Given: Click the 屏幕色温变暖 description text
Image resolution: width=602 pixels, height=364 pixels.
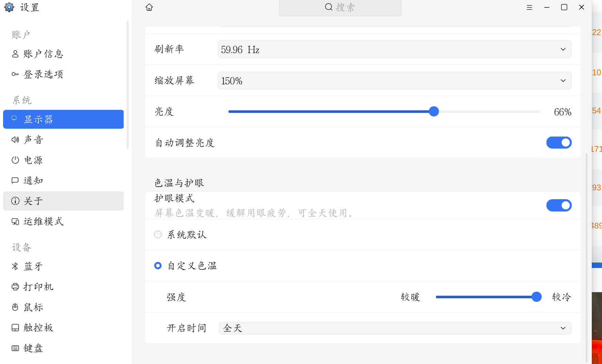Looking at the screenshot, I should coord(254,213).
